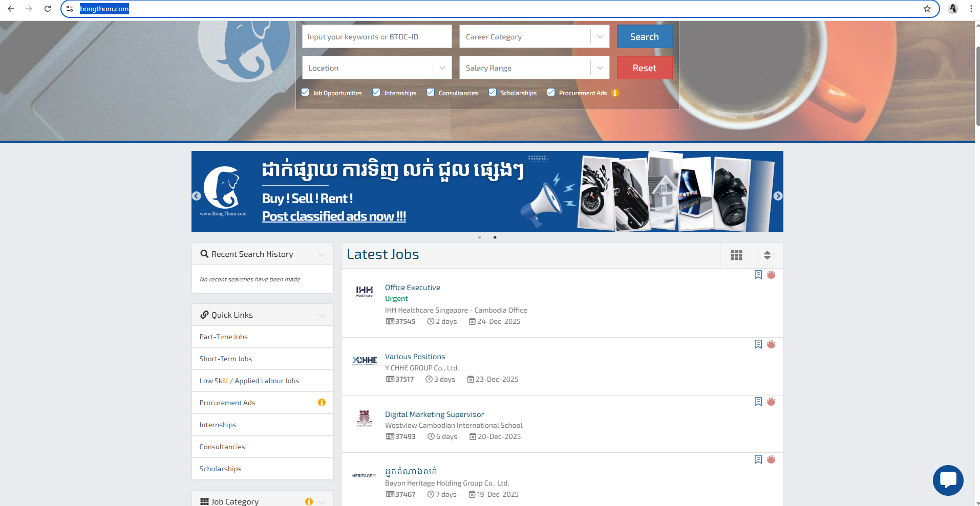Go to previous banner slide arrow
Image resolution: width=980 pixels, height=506 pixels.
click(x=197, y=196)
